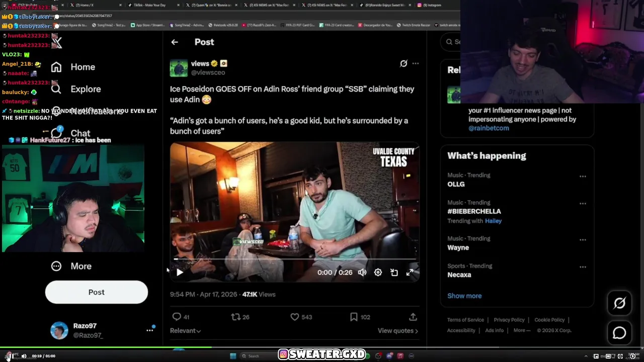Mute the video with speaker icon
Viewport: 644px width, 362px height.
(362, 273)
